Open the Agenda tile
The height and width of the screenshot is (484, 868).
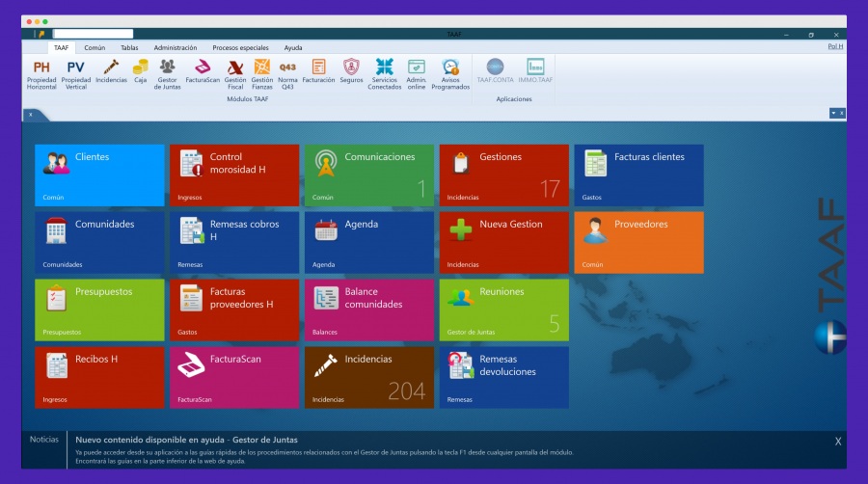(x=369, y=243)
